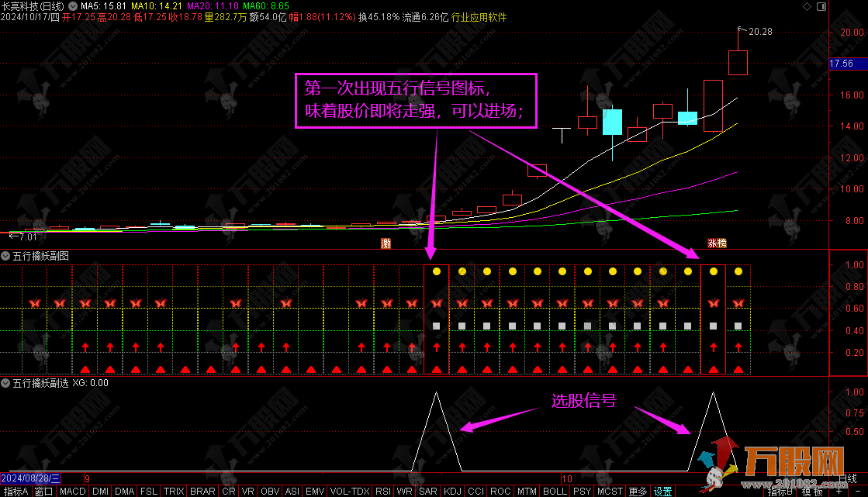Switch indicator to FSL

point(148,492)
